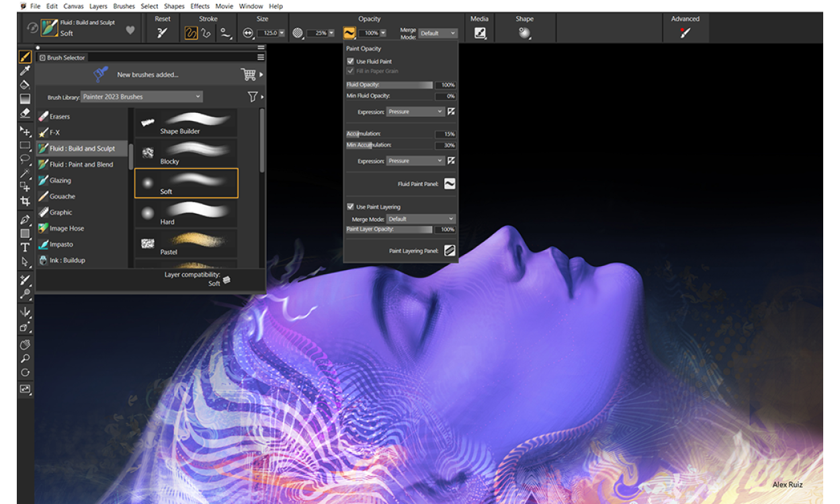Open the Fluid Paint Panel button
The image size is (840, 504).
tap(450, 183)
